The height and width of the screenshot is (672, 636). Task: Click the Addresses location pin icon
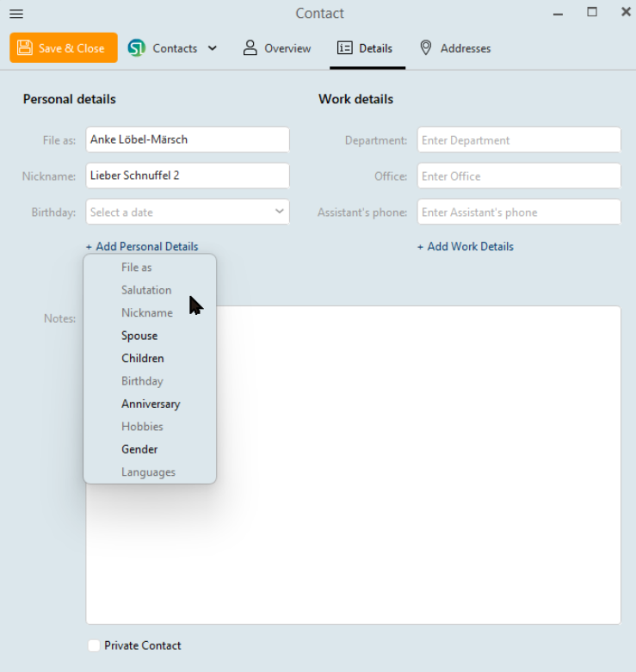[x=425, y=48]
